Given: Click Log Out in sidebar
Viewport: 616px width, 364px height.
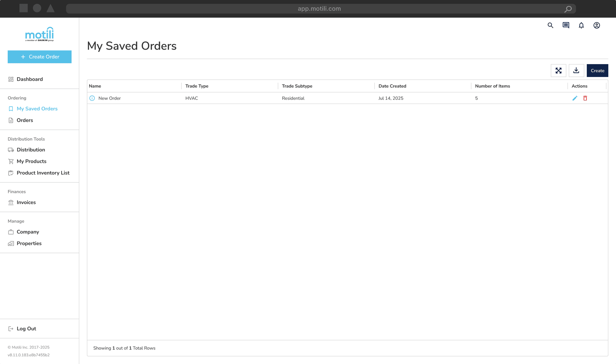Looking at the screenshot, I should 26,329.
